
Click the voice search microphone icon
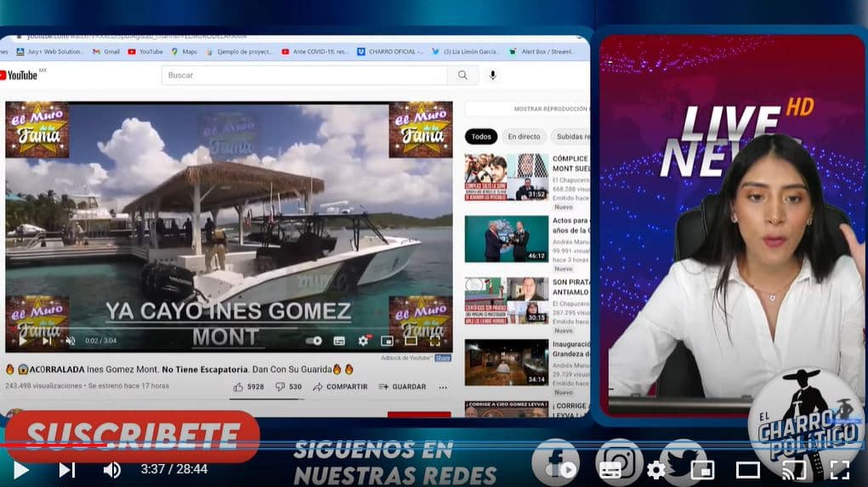493,76
